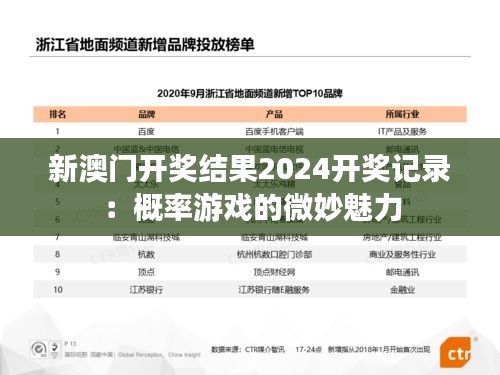Click the certification badge icons beside P 13
The image size is (500, 375).
45,349
